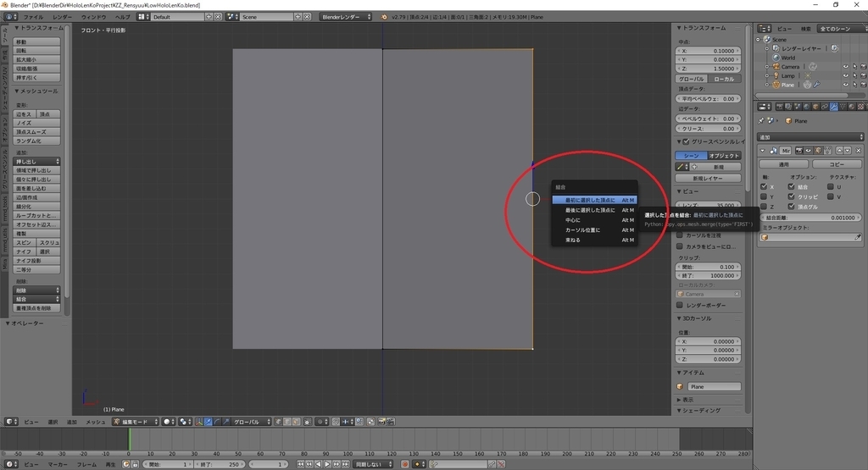Toggle mirror X axis checkbox

click(x=764, y=187)
